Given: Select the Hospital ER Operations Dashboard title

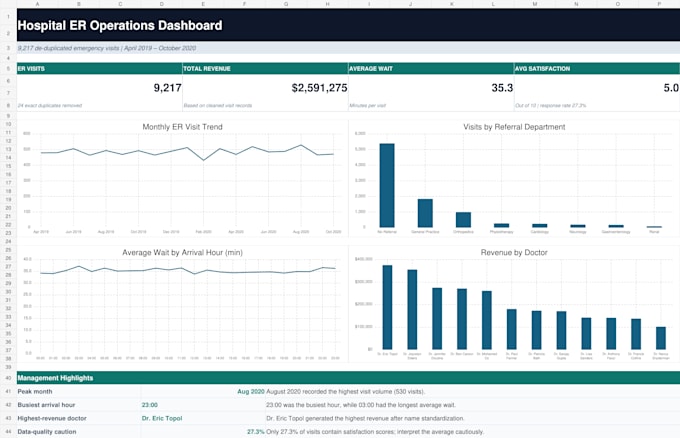Looking at the screenshot, I should [120, 26].
